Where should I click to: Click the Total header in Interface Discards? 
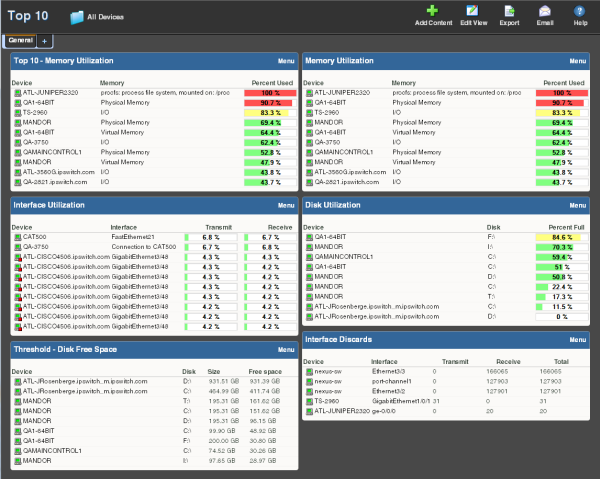click(x=561, y=362)
